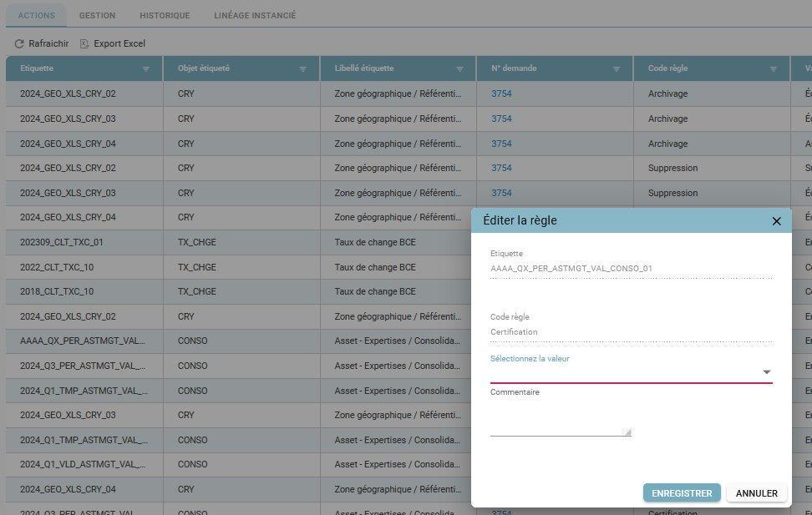
Task: Click the ANNULER button
Action: click(757, 493)
